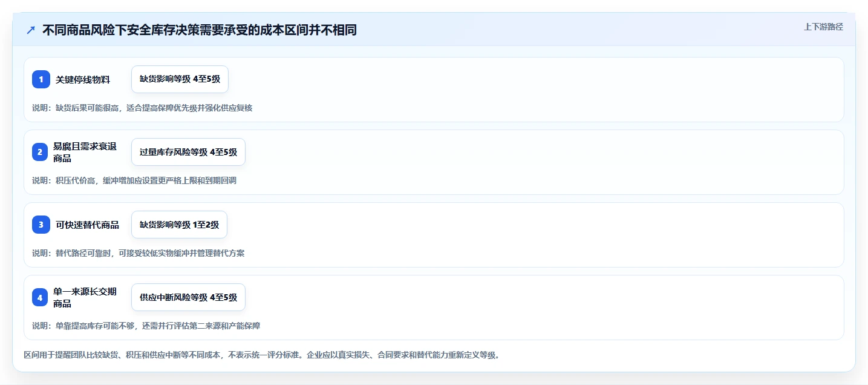Viewport: 868px width, 385px height.
Task: Click the 上下游路径 label
Action: click(x=823, y=27)
